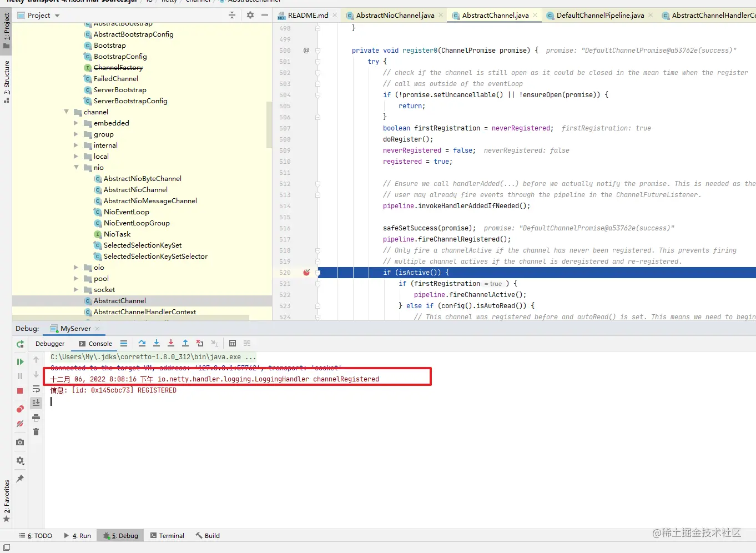
Task: Print the console output
Action: point(36,418)
